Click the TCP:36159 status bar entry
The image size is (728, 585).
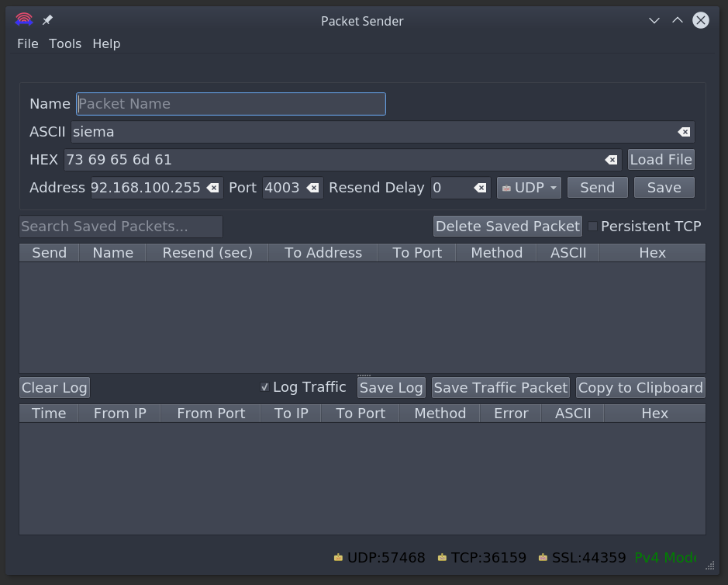point(482,557)
